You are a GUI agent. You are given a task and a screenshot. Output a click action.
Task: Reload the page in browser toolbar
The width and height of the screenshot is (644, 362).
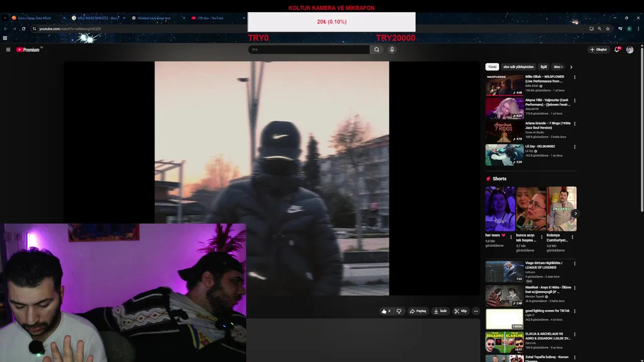[x=23, y=29]
